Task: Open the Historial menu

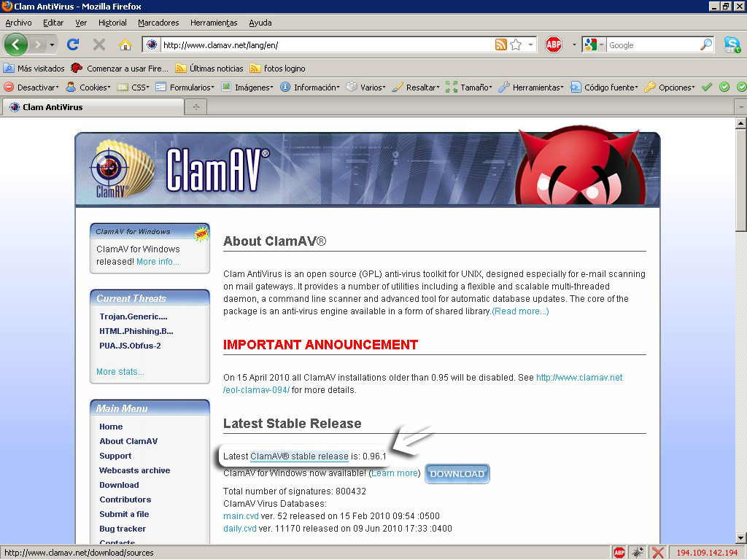Action: [x=112, y=23]
